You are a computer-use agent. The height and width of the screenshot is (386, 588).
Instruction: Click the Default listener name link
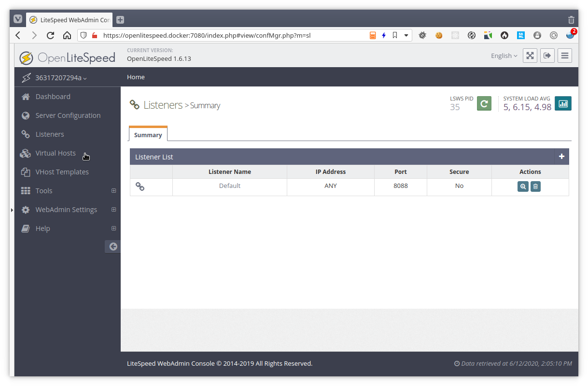[x=230, y=186]
